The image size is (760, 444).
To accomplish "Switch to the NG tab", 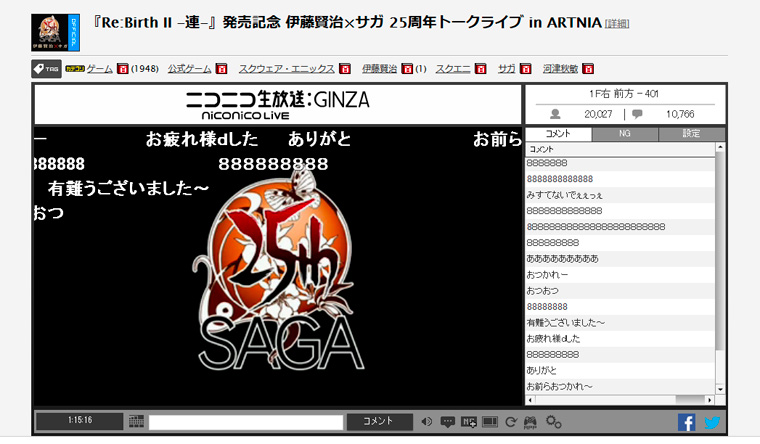I will [625, 134].
